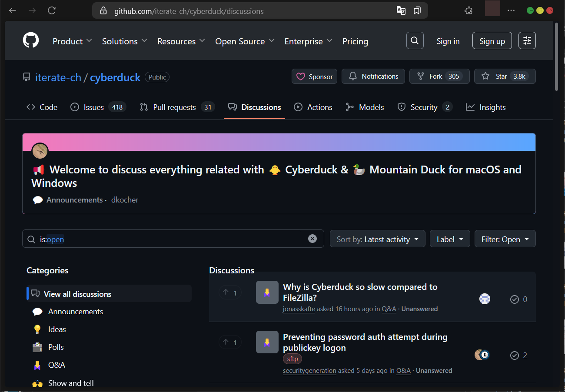Click Sign in link
The height and width of the screenshot is (392, 565).
[448, 41]
